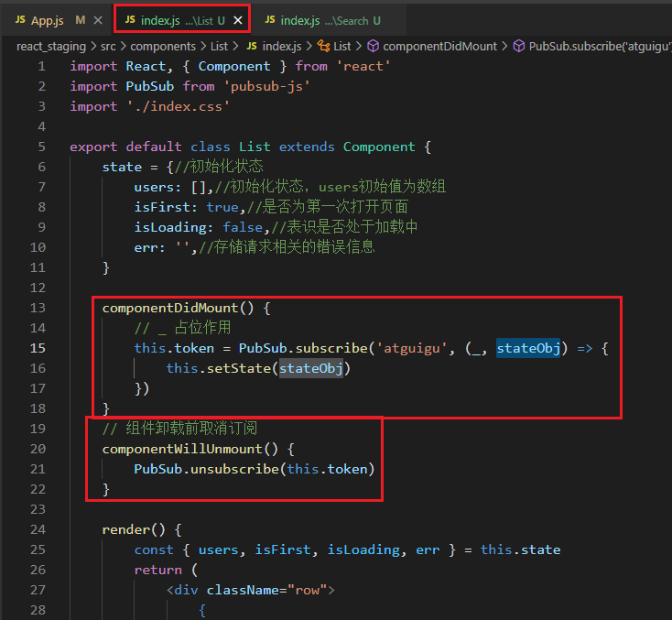672x620 pixels.
Task: Click the class icon before List breadcrumb
Action: click(x=323, y=46)
